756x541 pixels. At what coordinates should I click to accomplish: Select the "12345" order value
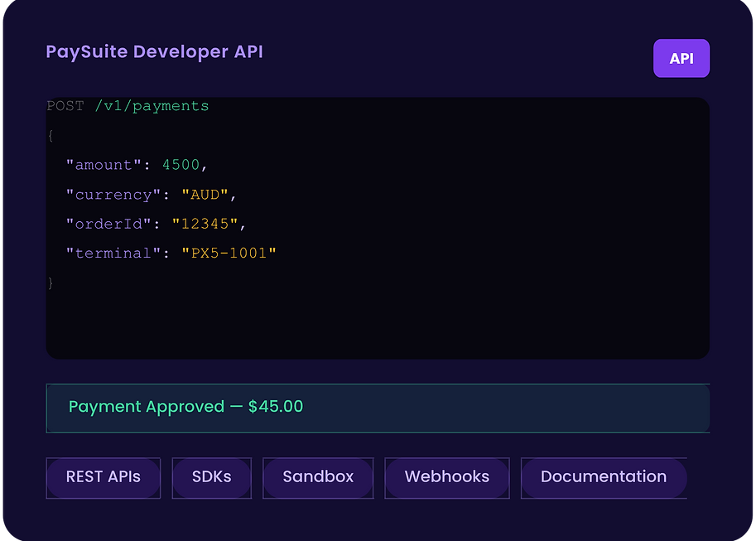[x=205, y=224]
